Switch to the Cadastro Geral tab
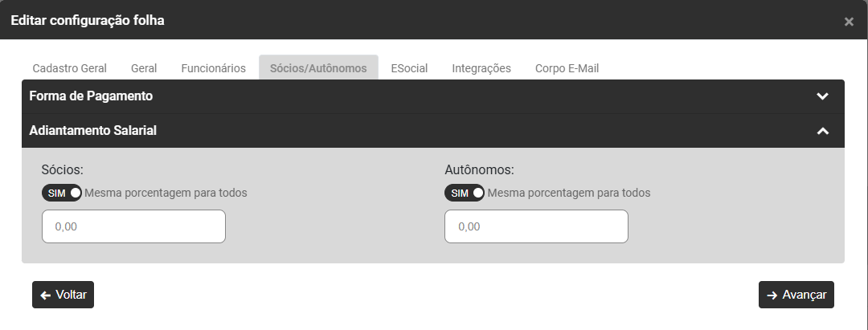 (69, 68)
